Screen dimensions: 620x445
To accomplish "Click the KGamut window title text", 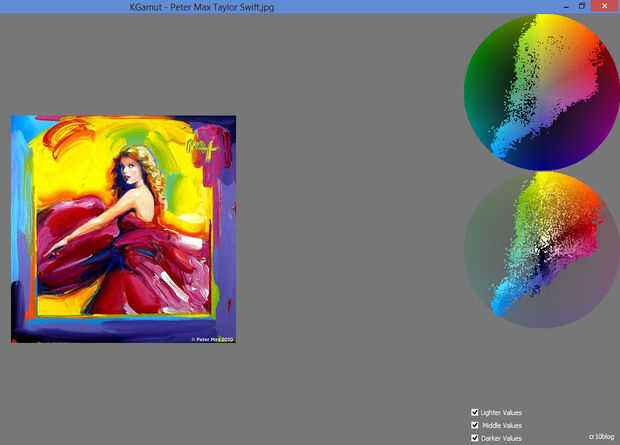I will click(x=202, y=7).
